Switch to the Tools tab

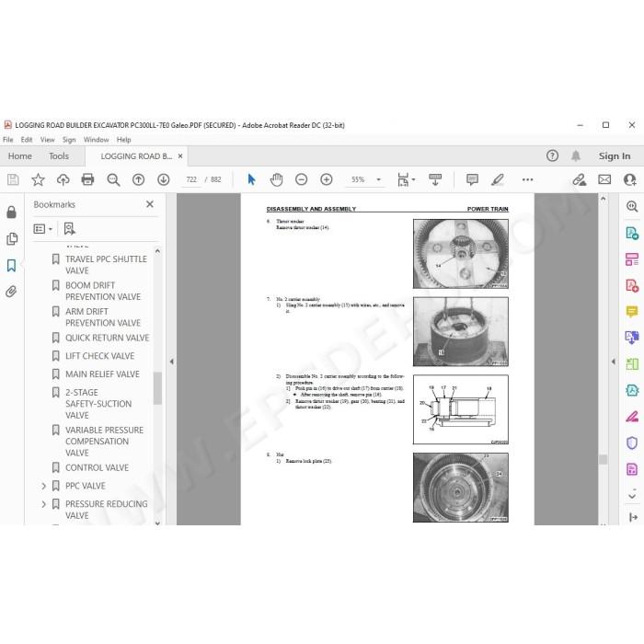59,156
